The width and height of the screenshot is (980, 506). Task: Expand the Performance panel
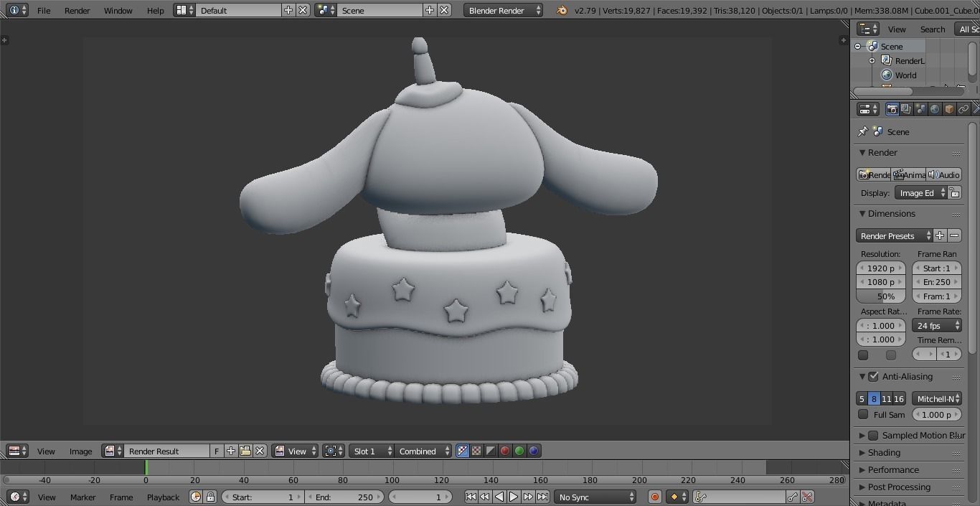863,469
